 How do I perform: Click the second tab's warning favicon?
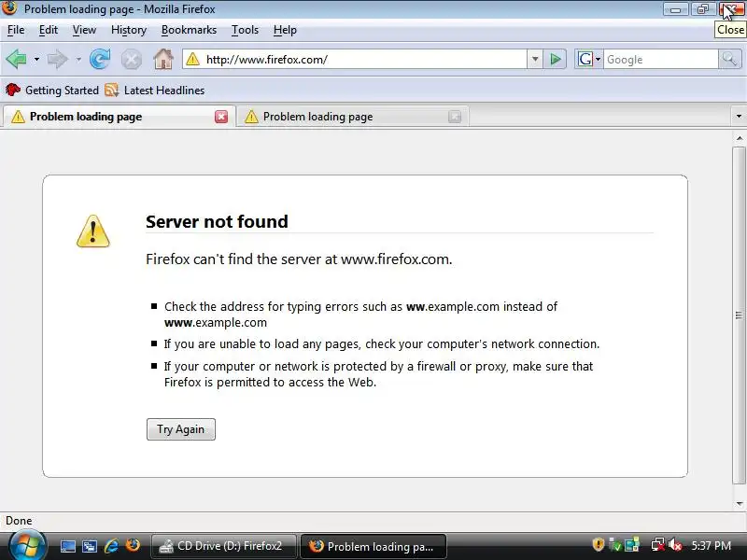click(x=251, y=117)
